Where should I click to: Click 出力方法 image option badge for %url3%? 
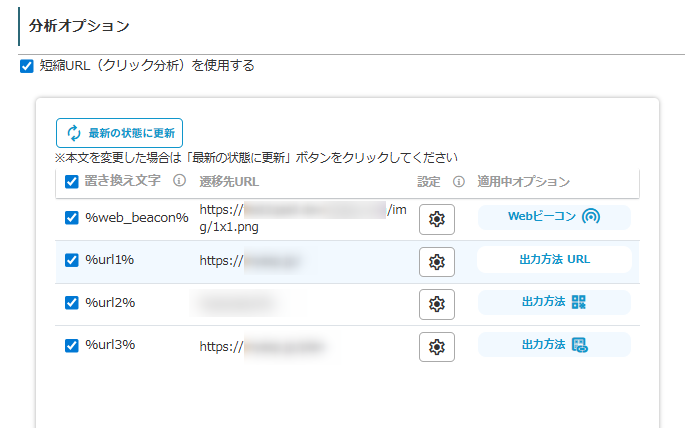point(554,345)
